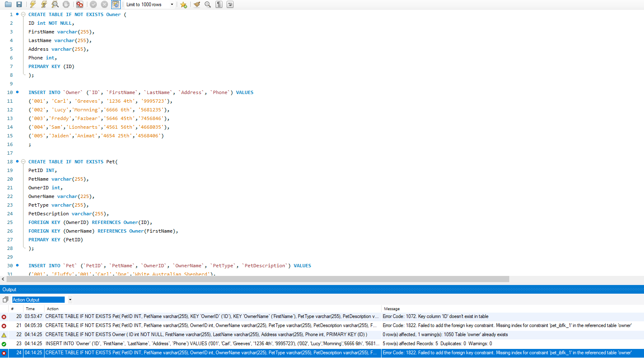This screenshot has width=644, height=358.
Task: Click the red error icon of selected row 24
Action: pyautogui.click(x=4, y=353)
